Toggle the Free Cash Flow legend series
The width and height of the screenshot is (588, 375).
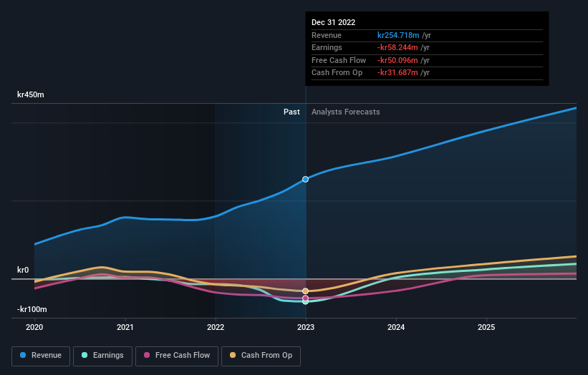pos(177,356)
